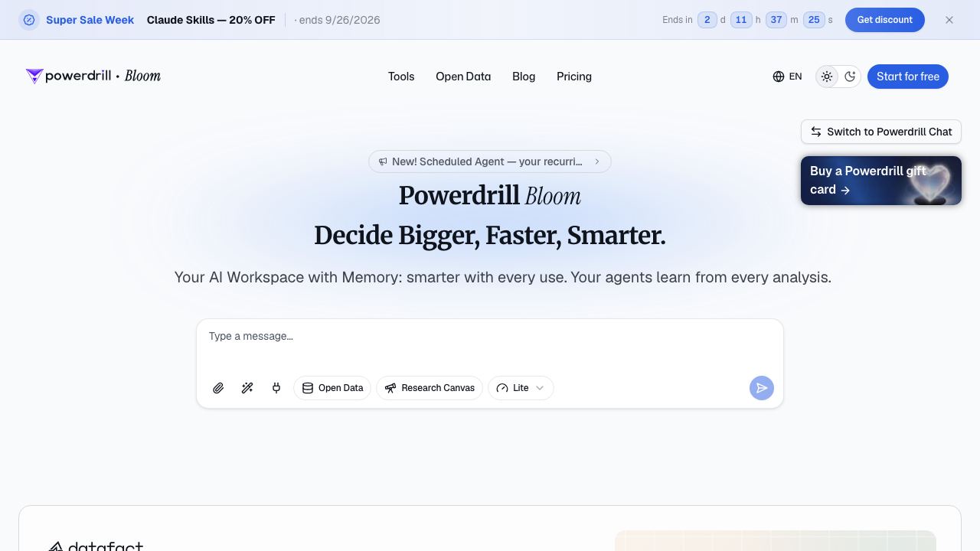The width and height of the screenshot is (980, 551).
Task: Click the ends 9/26/2026 text
Action: coord(338,20)
